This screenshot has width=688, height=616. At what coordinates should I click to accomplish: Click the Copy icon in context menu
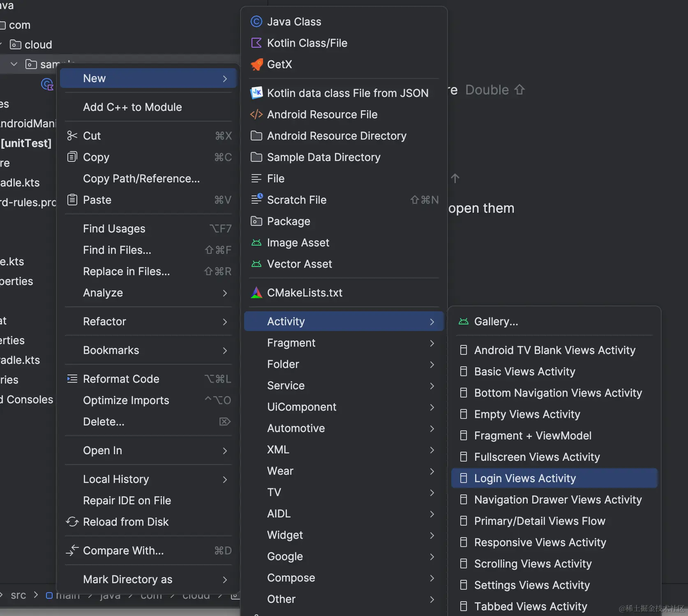[x=72, y=157]
